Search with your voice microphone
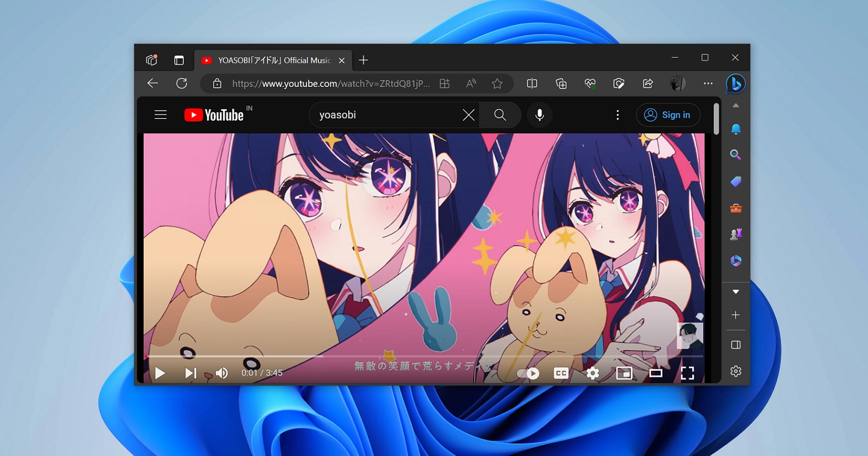Image resolution: width=868 pixels, height=456 pixels. tap(540, 115)
